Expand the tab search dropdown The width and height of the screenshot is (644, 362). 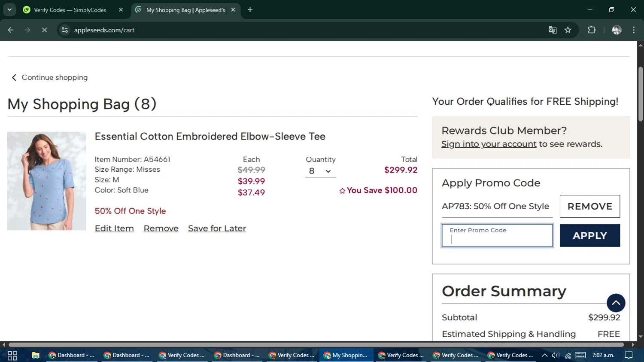9,10
